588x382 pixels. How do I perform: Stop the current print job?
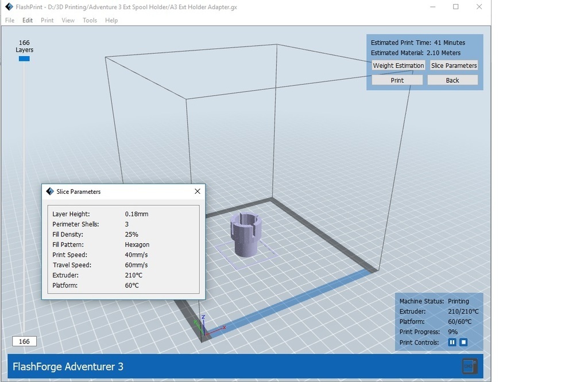[463, 342]
